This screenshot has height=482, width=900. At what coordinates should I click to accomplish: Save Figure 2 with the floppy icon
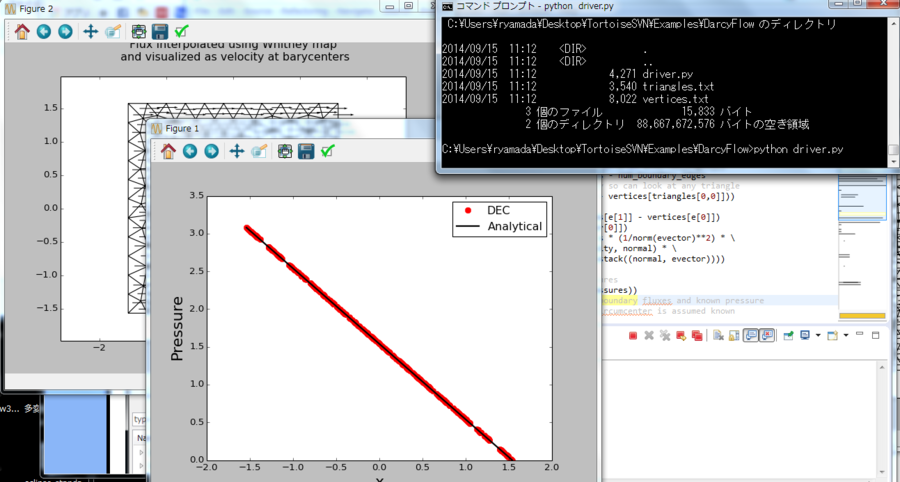(x=160, y=31)
